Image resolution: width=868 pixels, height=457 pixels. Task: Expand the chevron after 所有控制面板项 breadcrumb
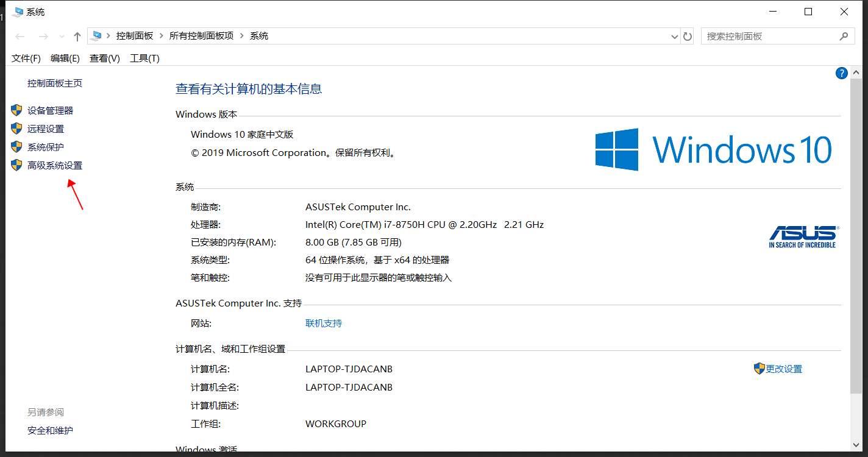pos(242,36)
